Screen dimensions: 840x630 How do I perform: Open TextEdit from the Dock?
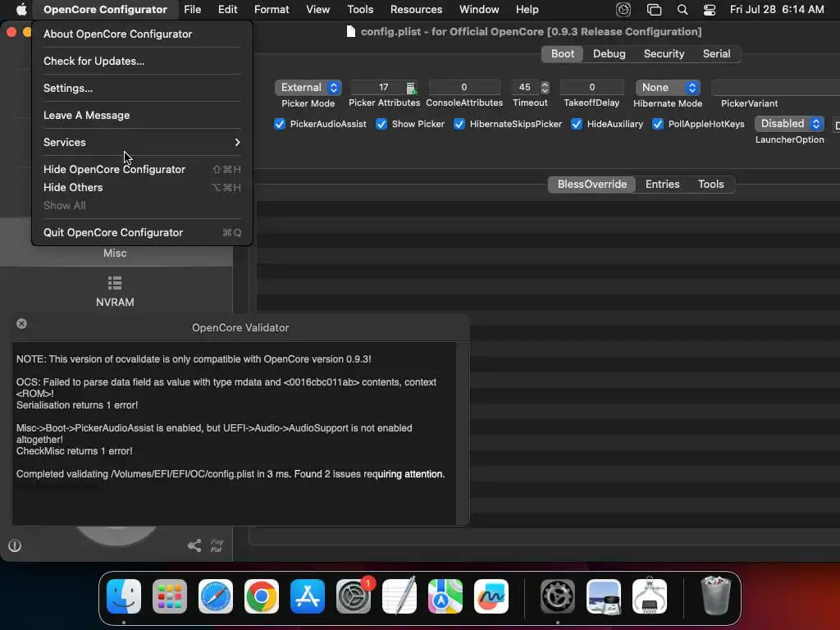[x=399, y=596]
